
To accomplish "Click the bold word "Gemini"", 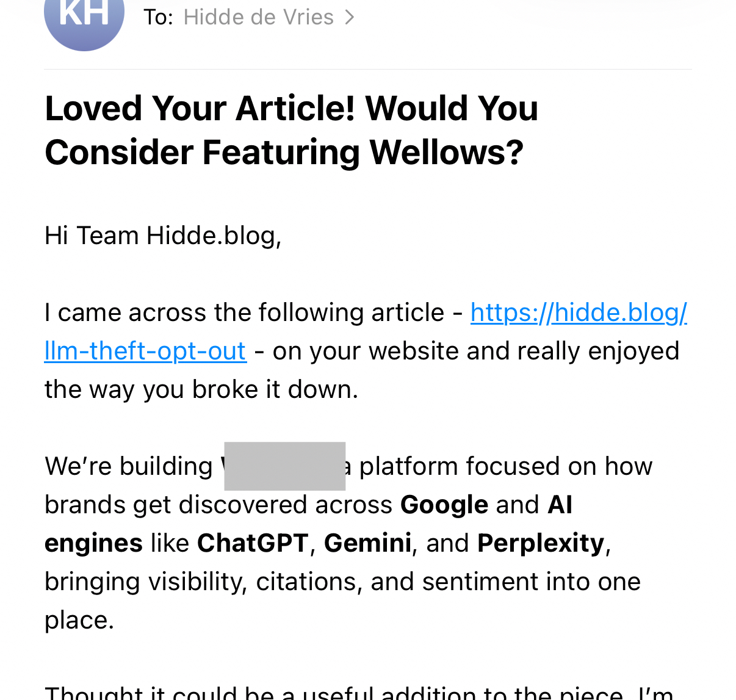I will pos(367,543).
